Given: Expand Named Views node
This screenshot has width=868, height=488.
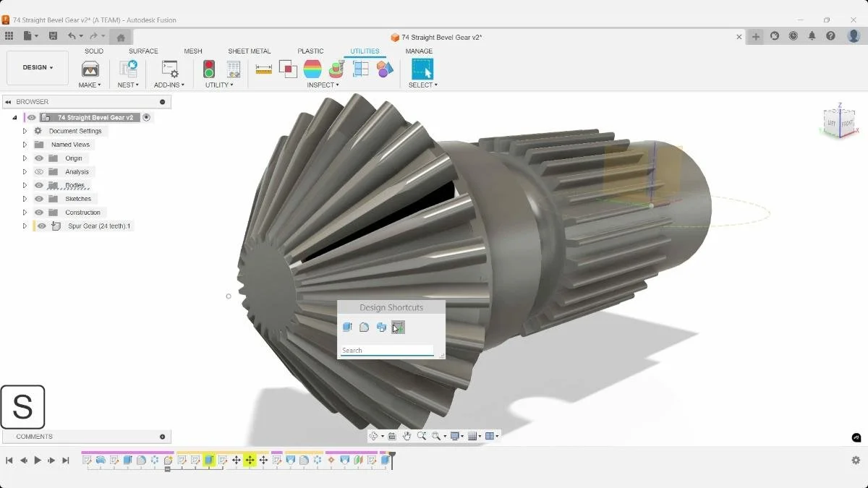Looking at the screenshot, I should pos(25,145).
